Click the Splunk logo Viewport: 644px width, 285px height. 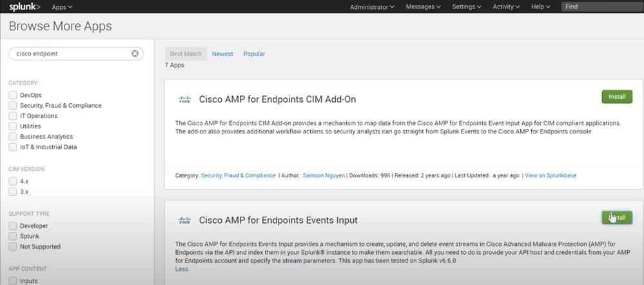pos(24,6)
